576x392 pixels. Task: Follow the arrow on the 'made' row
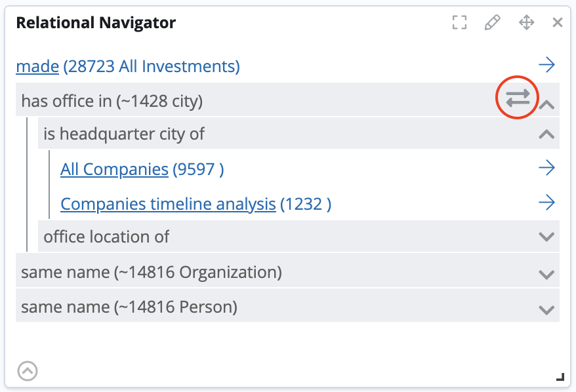[x=546, y=65]
